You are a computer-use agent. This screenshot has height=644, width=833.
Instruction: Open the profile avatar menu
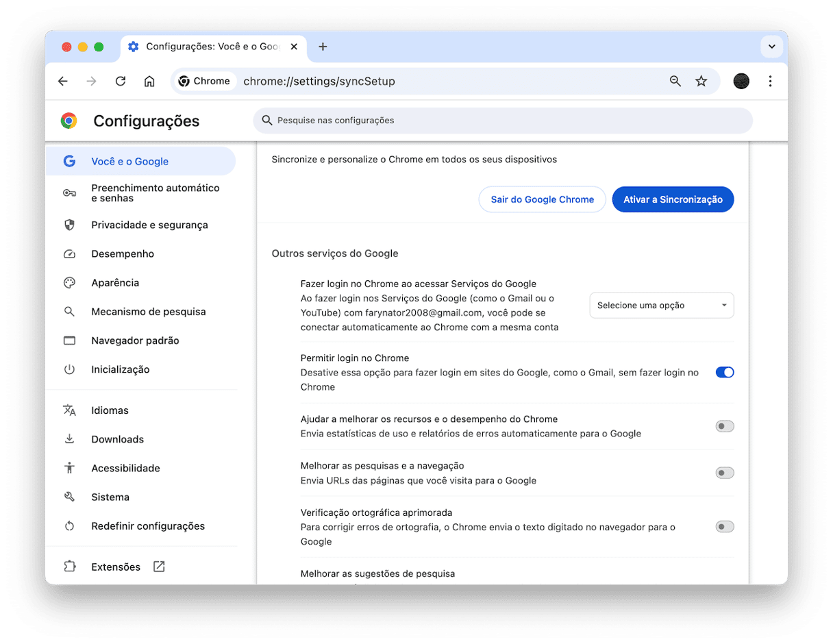[x=741, y=82]
